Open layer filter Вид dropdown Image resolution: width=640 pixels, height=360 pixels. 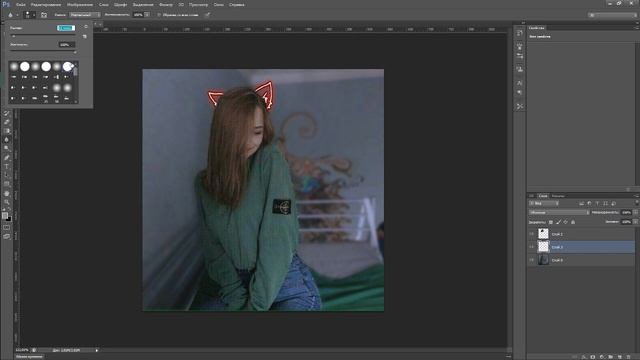coord(544,203)
